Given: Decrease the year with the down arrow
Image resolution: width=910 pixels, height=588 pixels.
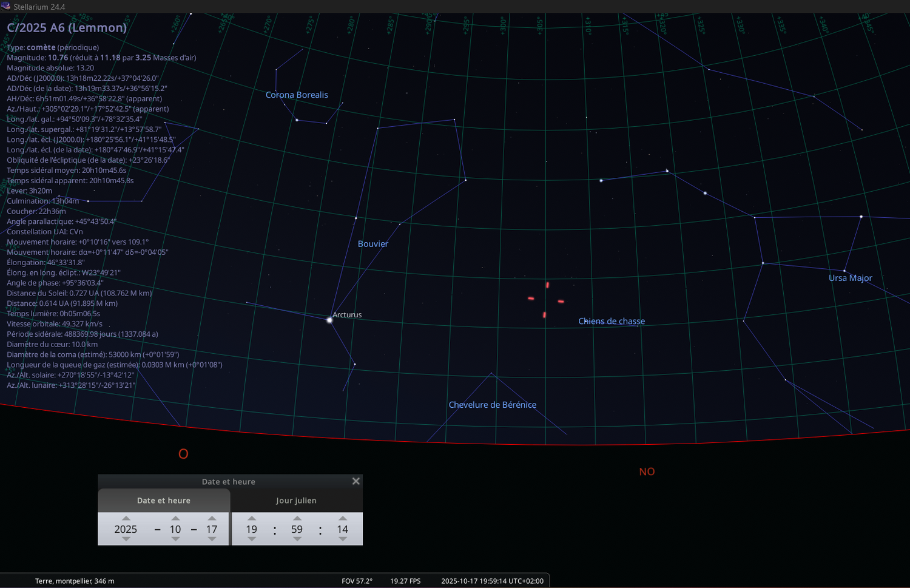Looking at the screenshot, I should click(126, 539).
